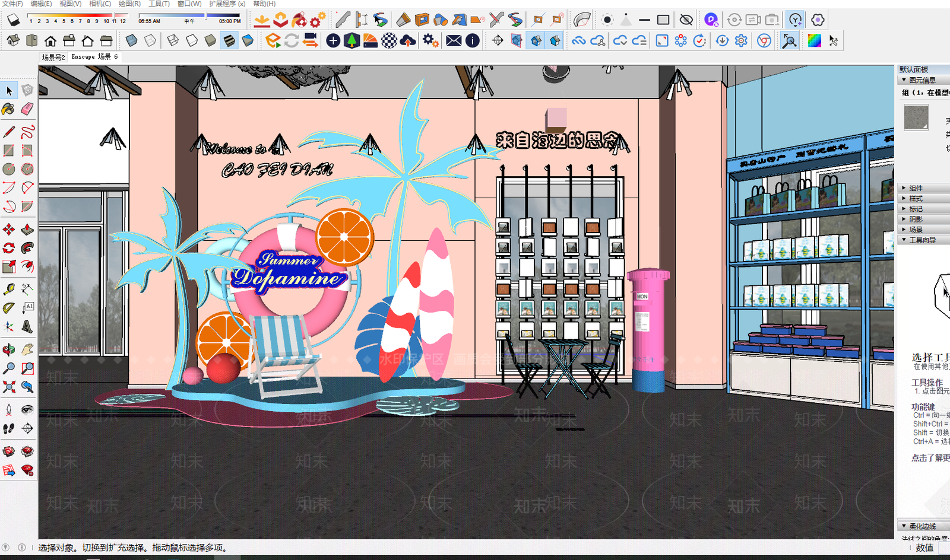The height and width of the screenshot is (560, 950).
Task: Switch to the 场景号2 scene tab
Action: pyautogui.click(x=53, y=57)
